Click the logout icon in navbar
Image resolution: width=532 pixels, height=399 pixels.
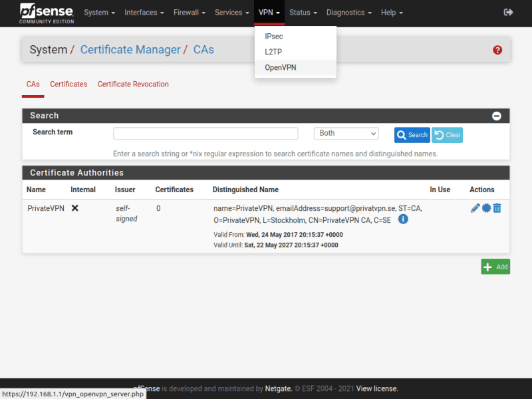point(509,13)
